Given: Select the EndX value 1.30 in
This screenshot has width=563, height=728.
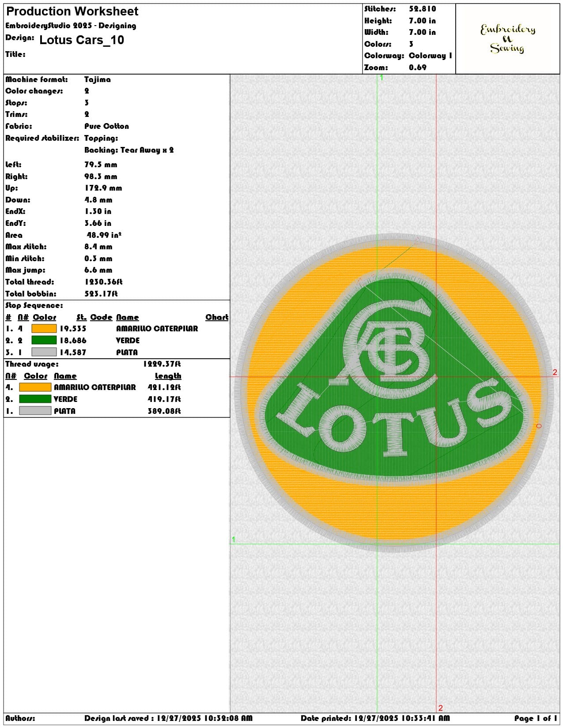Looking at the screenshot, I should pos(98,211).
